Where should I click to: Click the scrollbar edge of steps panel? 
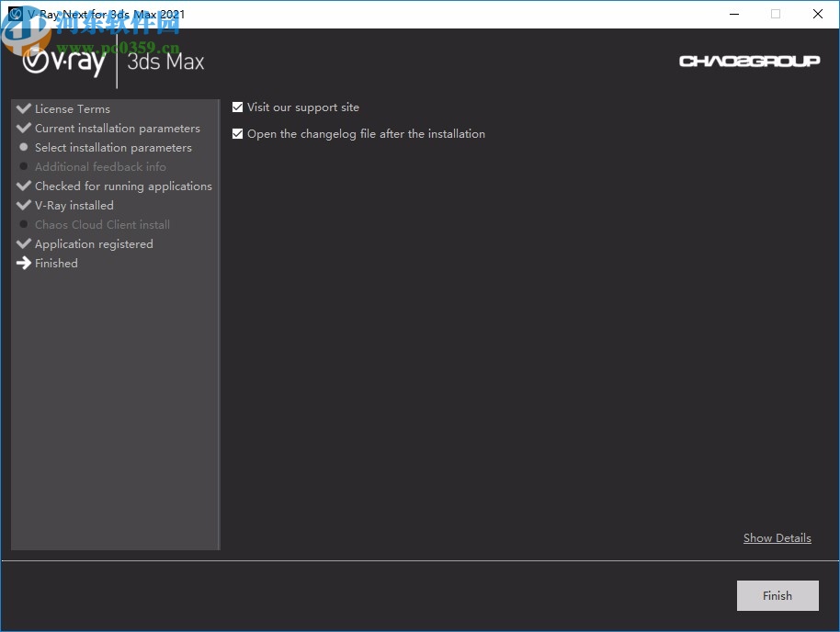coord(219,323)
